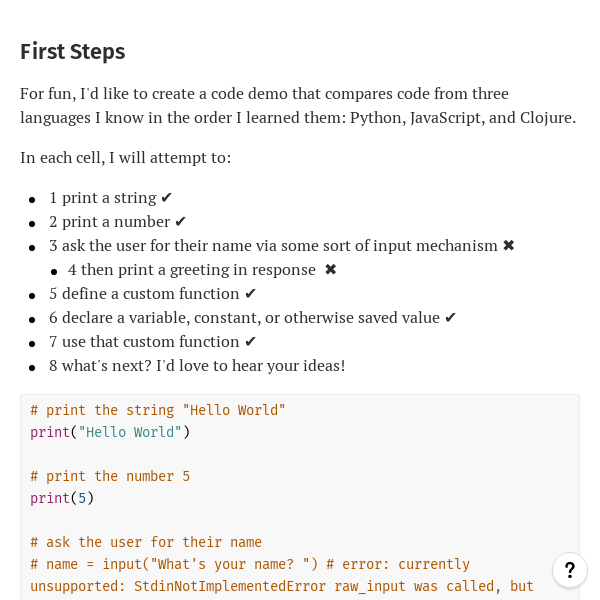
Task: Click list item "1 print a string"
Action: [102, 198]
